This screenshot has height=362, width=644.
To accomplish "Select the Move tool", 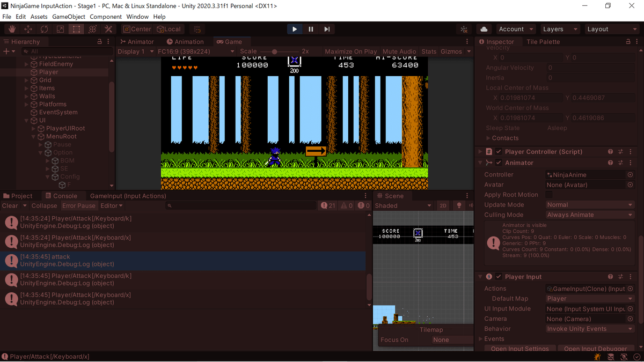I will [x=28, y=29].
